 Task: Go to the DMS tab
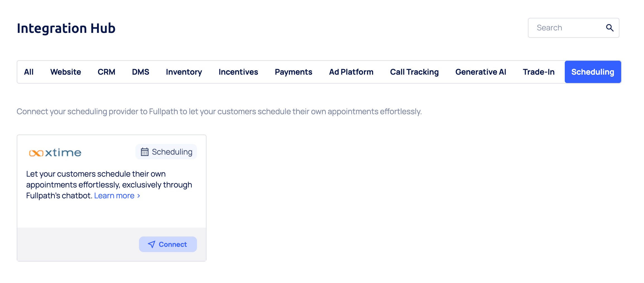coord(141,72)
